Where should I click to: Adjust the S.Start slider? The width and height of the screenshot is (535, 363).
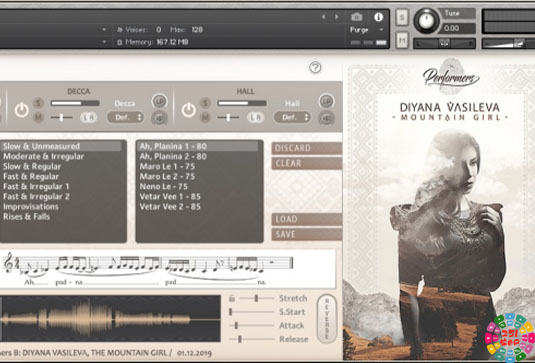click(252, 312)
